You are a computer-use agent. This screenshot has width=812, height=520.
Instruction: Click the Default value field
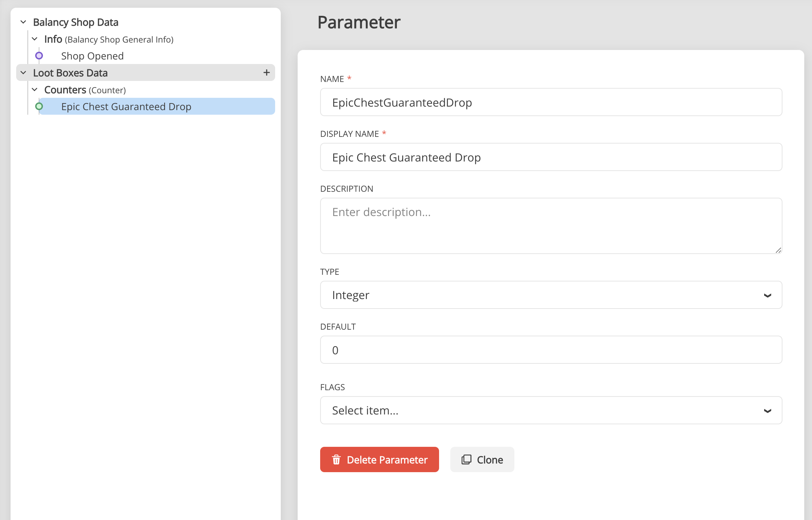point(551,350)
